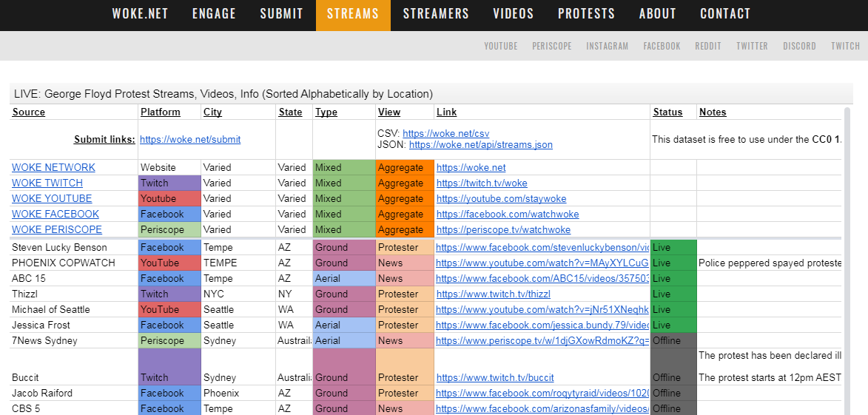Go to the ENGAGE navigation item
Screen dimensions: 868x415
pos(215,14)
